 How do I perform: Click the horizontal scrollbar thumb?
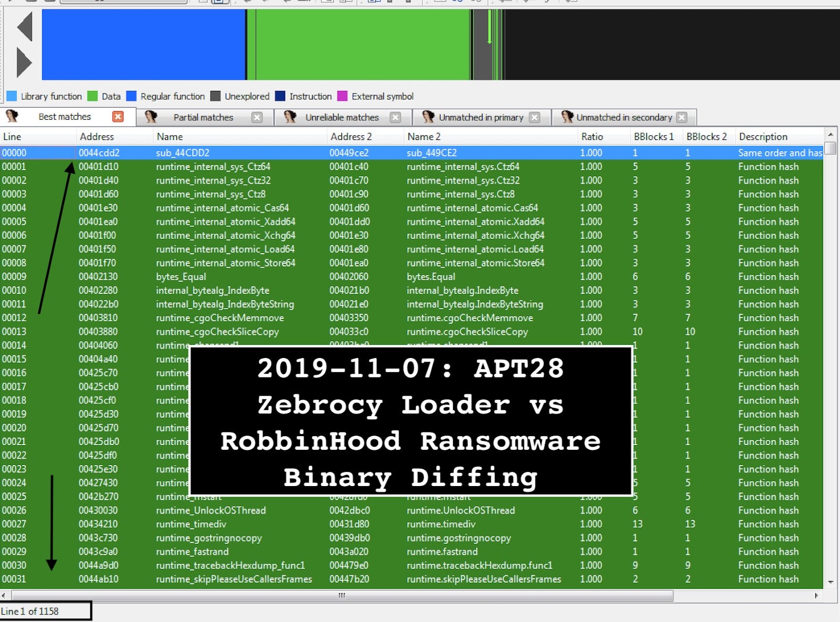click(342, 596)
